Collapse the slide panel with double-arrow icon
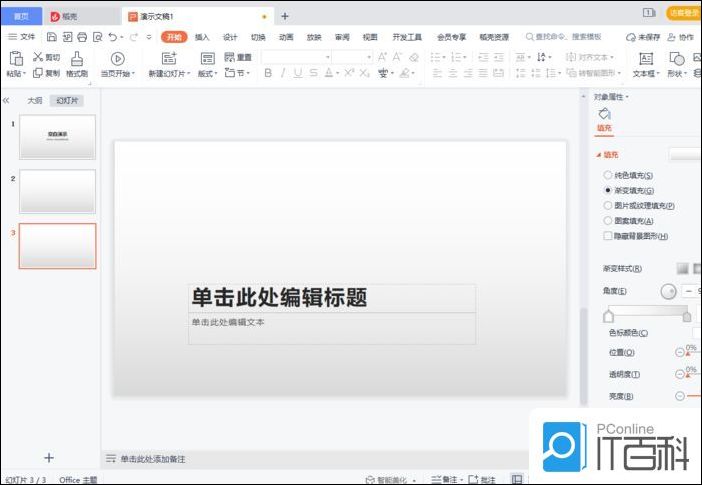702x485 pixels. click(7, 101)
